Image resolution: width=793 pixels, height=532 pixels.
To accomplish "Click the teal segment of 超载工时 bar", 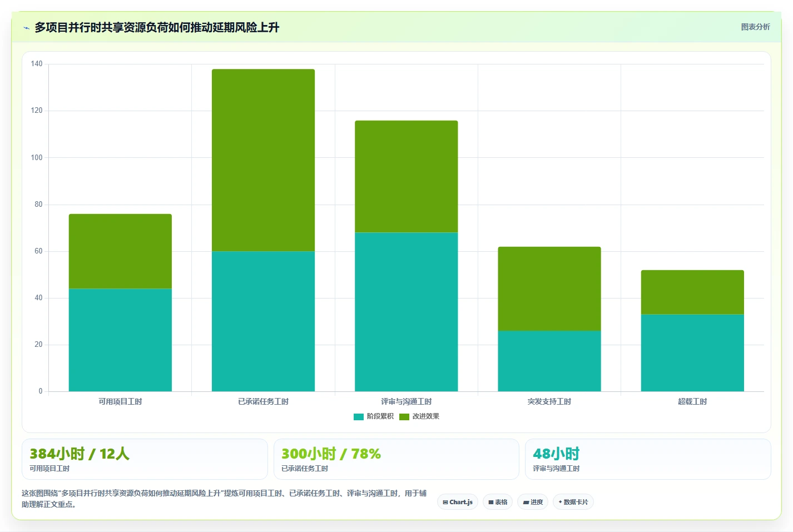I will click(692, 353).
